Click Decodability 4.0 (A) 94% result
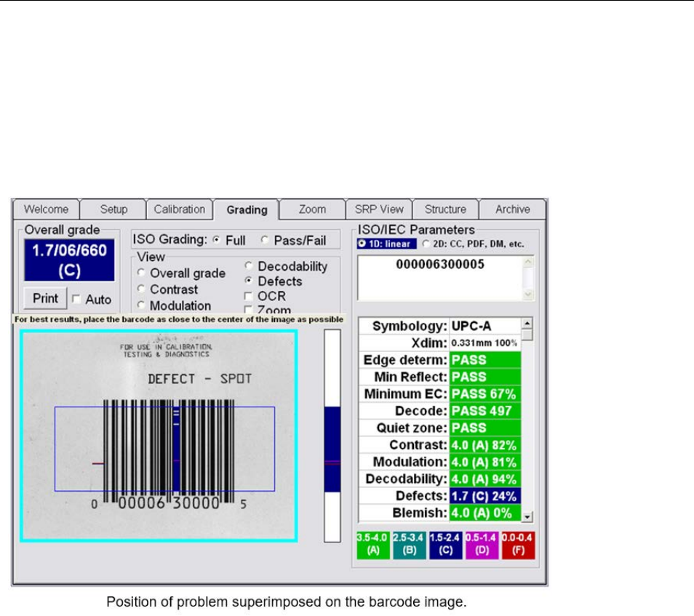Image resolution: width=694 pixels, height=616 pixels. pos(485,479)
